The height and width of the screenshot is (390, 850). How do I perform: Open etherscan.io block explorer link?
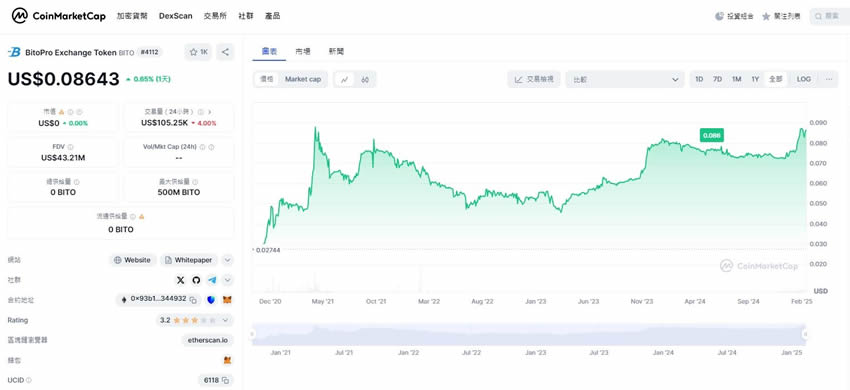(208, 340)
